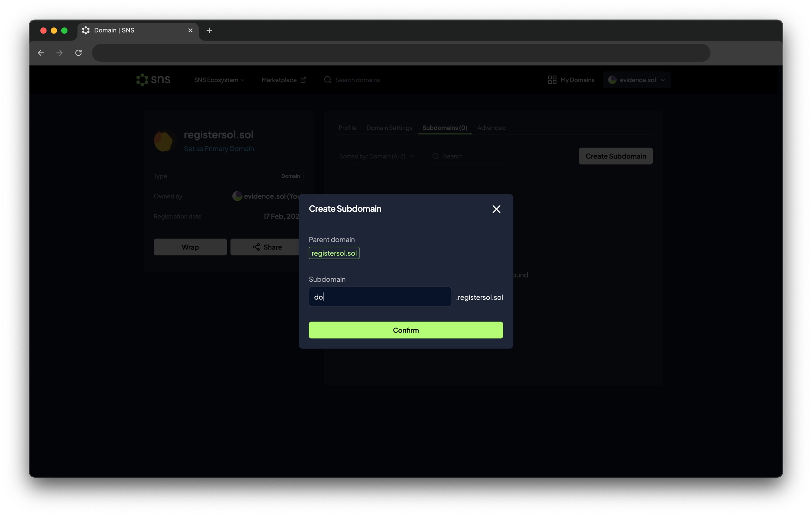Expand the SNS Ecosystem dropdown
This screenshot has width=812, height=516.
tap(219, 80)
